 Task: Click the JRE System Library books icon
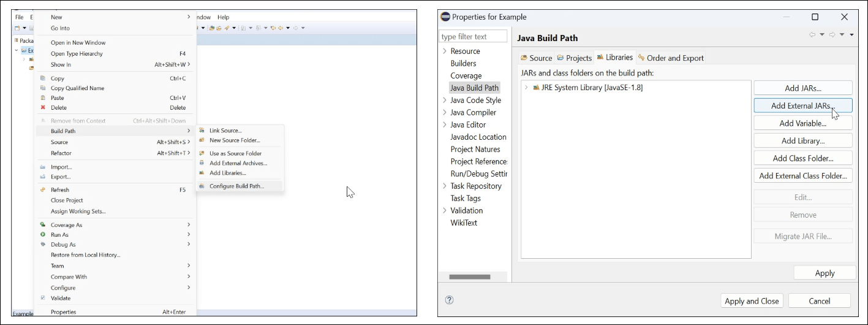pyautogui.click(x=536, y=88)
